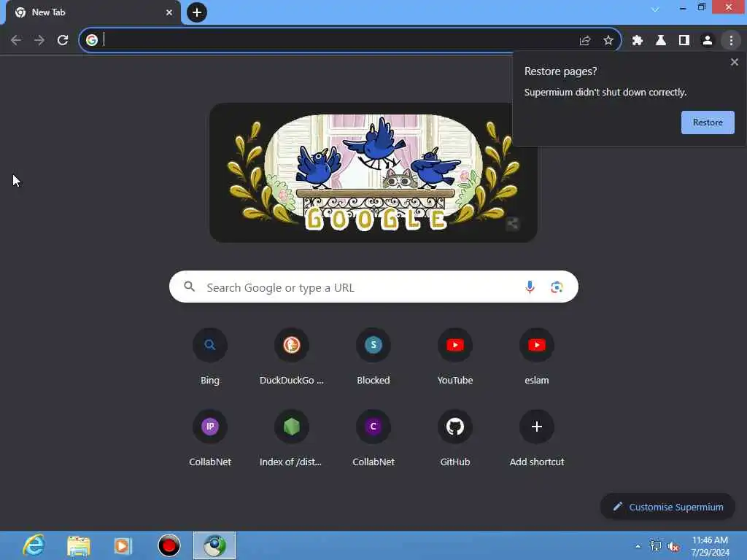The width and height of the screenshot is (747, 560).
Task: Open the Experiments flask icon
Action: pyautogui.click(x=661, y=41)
